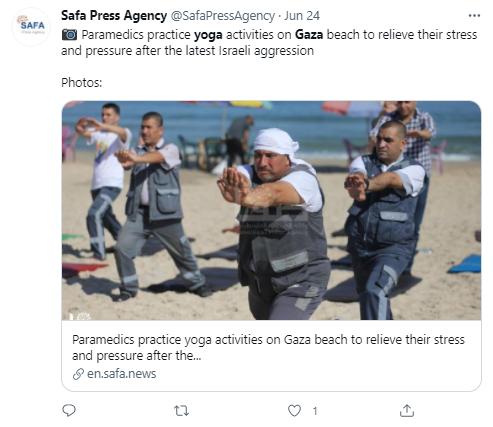Open the Jun 24 timestamp link

point(302,16)
